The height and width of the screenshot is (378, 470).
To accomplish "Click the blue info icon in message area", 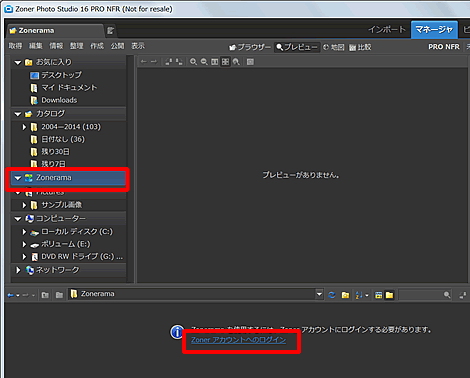I will [177, 332].
